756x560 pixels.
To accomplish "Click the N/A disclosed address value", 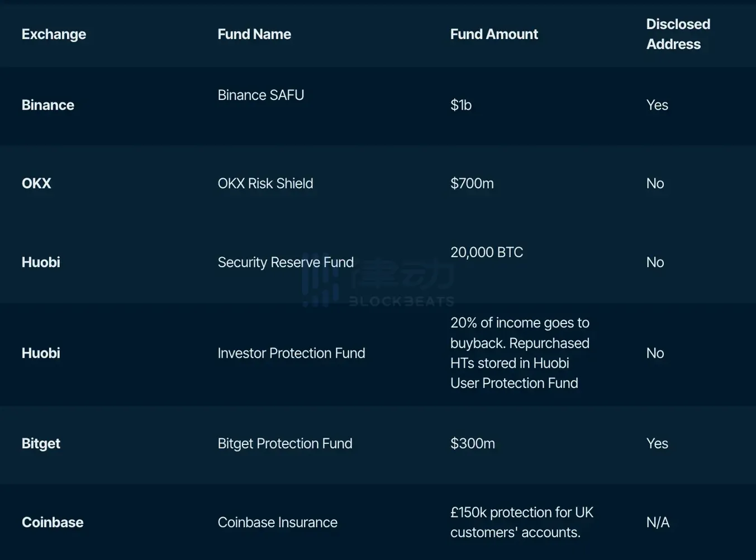I will point(658,522).
